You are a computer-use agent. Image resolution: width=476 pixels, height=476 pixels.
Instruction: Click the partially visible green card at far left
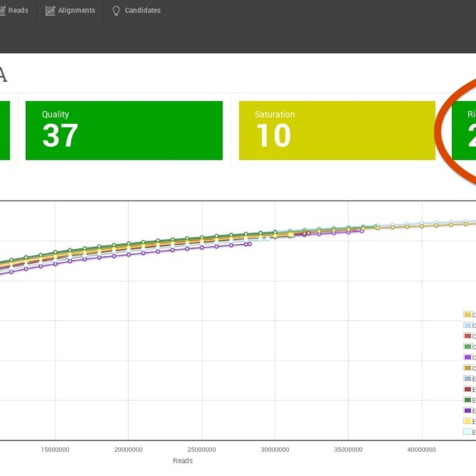click(x=5, y=131)
